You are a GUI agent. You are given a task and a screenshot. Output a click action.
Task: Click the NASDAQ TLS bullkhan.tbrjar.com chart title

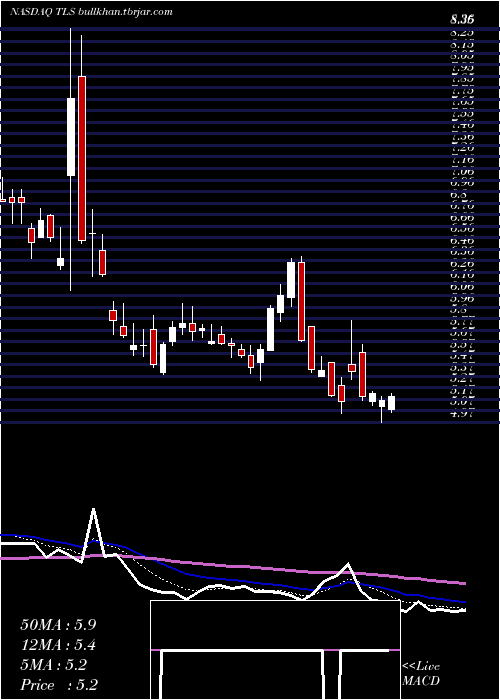coord(92,12)
